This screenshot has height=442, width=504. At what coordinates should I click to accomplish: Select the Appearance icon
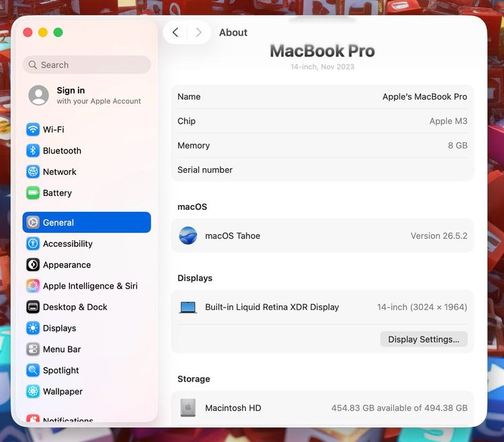coord(33,265)
